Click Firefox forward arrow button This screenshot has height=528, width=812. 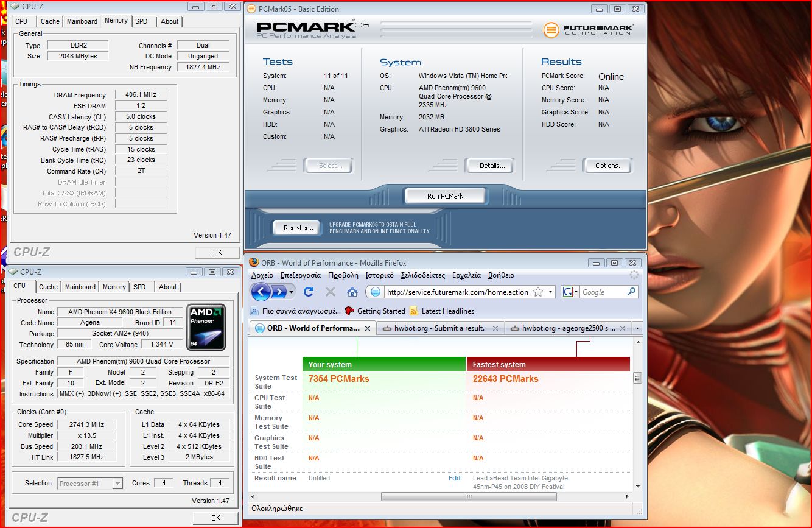pyautogui.click(x=278, y=292)
